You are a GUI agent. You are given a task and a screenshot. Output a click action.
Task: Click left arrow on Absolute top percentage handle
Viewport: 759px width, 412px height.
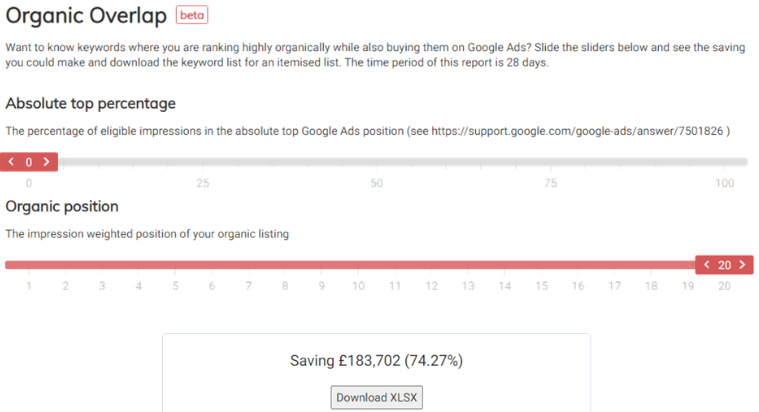(11, 162)
